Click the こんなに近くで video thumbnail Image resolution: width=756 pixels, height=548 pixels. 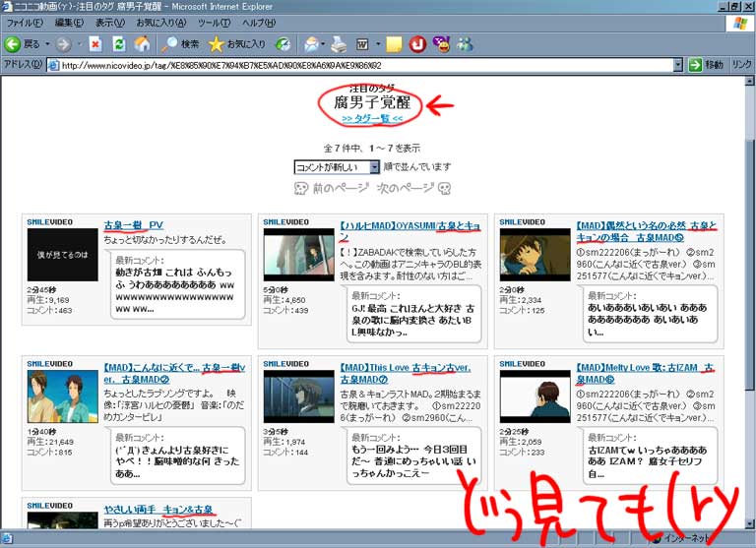click(63, 396)
